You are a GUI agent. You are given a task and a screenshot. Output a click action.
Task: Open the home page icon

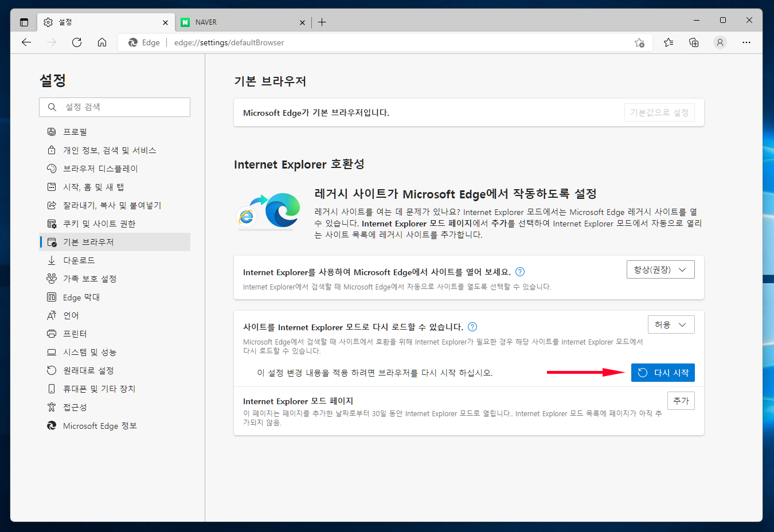(102, 42)
